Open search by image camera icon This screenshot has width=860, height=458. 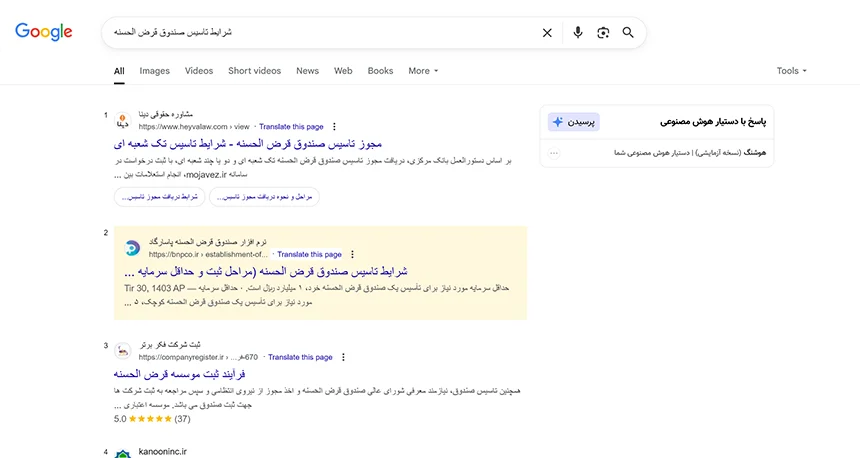[603, 33]
